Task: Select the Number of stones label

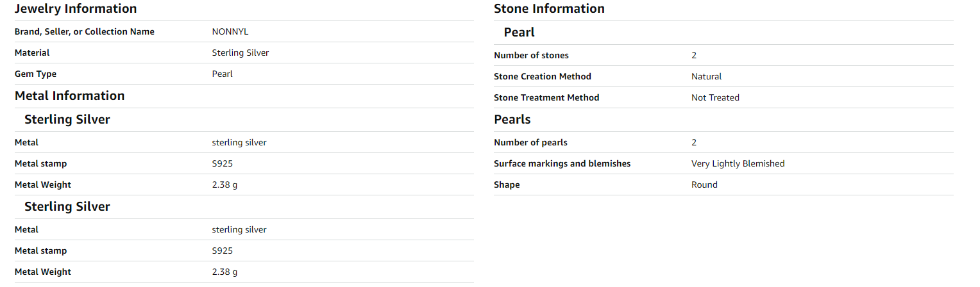Action: [531, 56]
